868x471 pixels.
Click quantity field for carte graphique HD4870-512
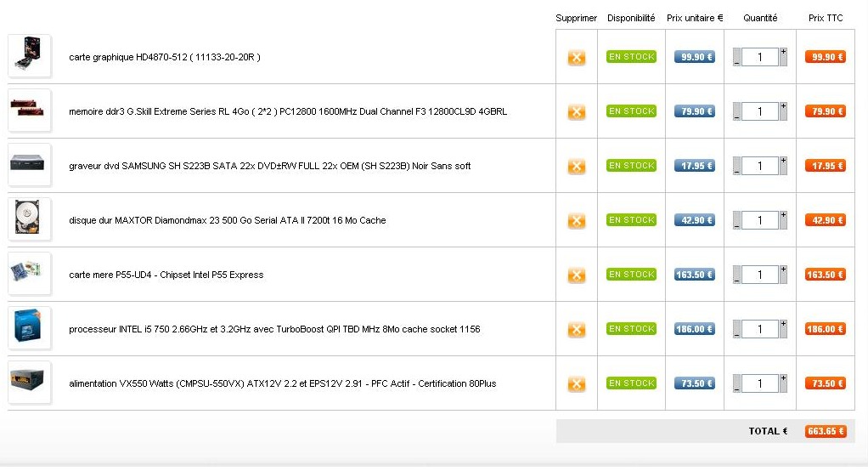point(760,57)
